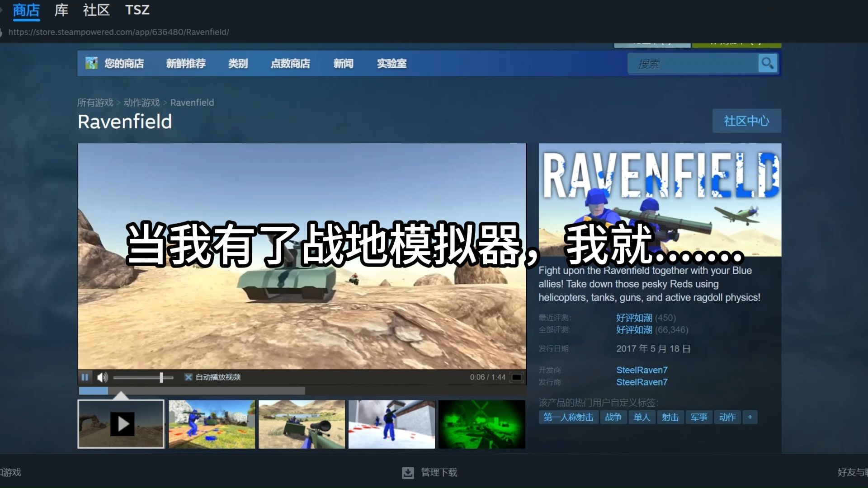Image resolution: width=868 pixels, height=488 pixels.
Task: Click the SteelRaven7 developer link
Action: click(642, 370)
